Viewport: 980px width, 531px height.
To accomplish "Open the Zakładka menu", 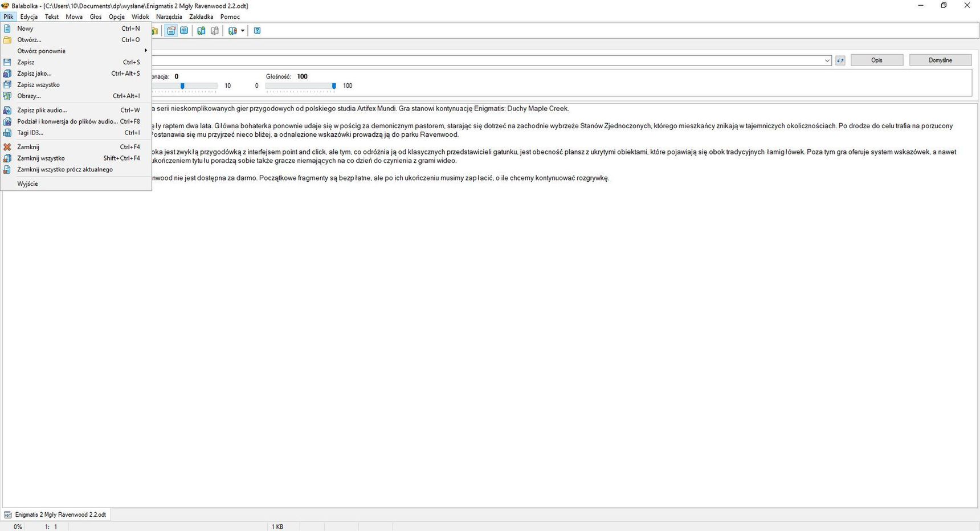I will [x=201, y=17].
